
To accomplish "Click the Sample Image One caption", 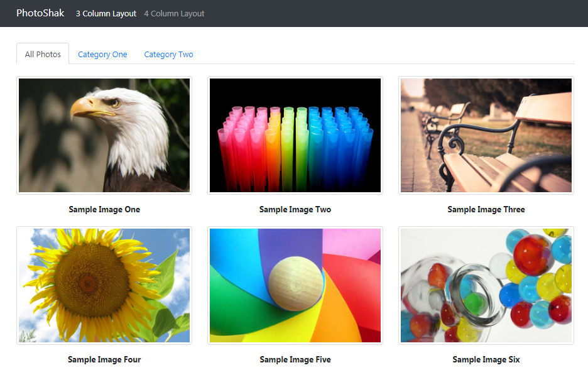I will [x=104, y=210].
